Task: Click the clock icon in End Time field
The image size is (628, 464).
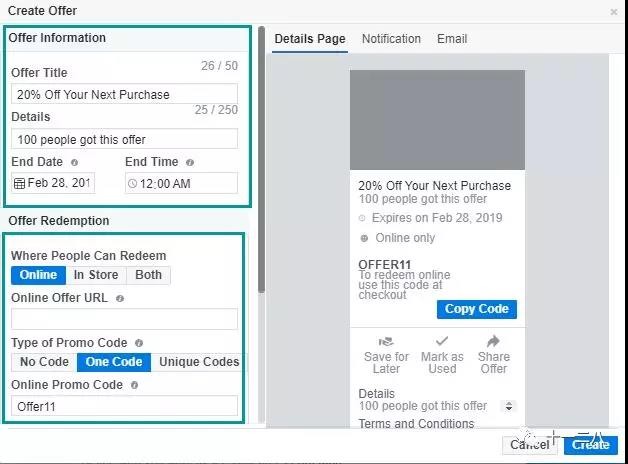Action: tap(133, 183)
